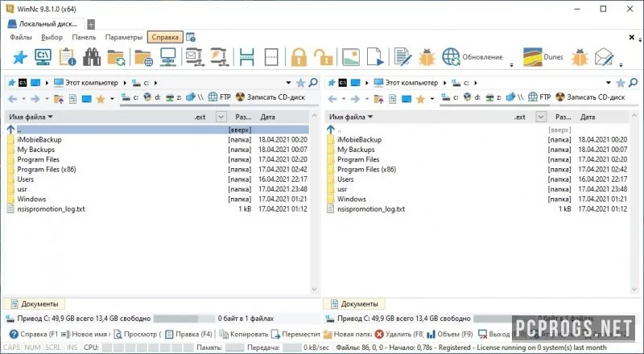
Task: Open the Выбор menu
Action: 52,37
